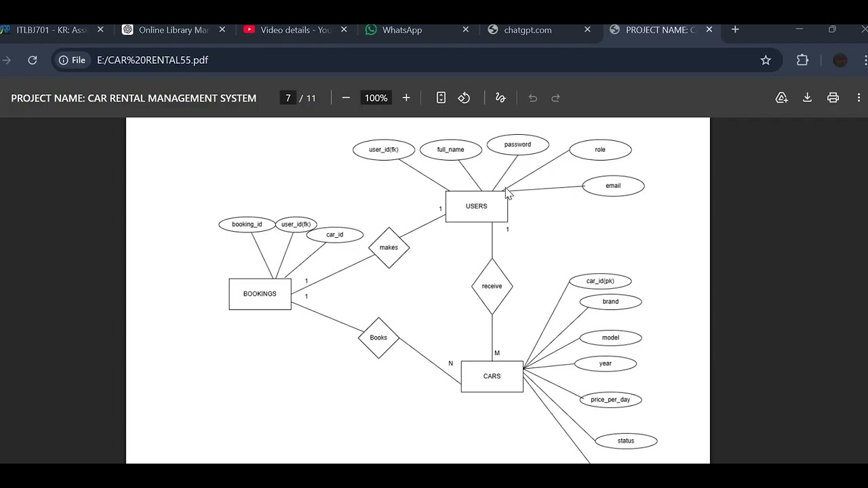Screen dimensions: 868x488
Task: Click the model attribute oval
Action: click(x=610, y=338)
